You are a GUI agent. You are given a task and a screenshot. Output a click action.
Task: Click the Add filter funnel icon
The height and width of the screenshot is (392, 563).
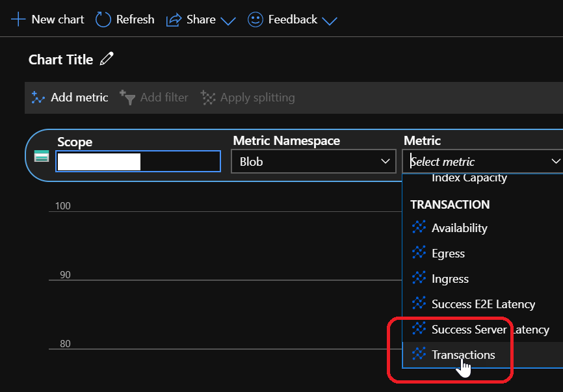pyautogui.click(x=127, y=98)
